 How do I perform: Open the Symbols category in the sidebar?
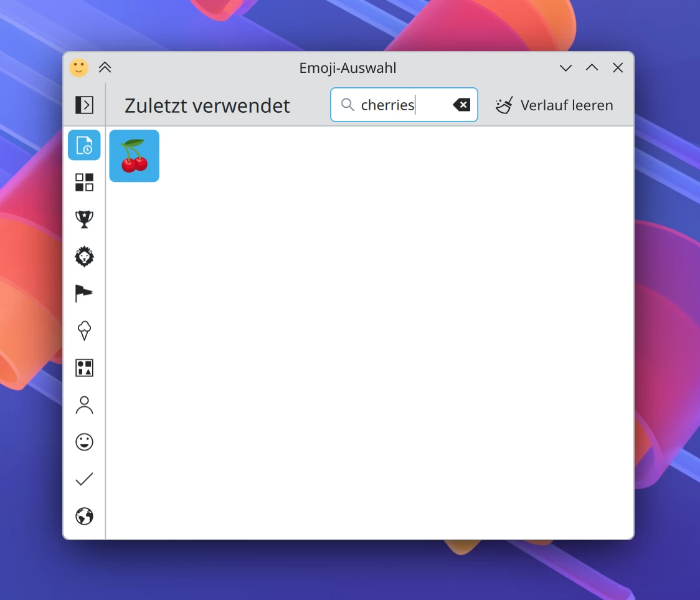84,182
